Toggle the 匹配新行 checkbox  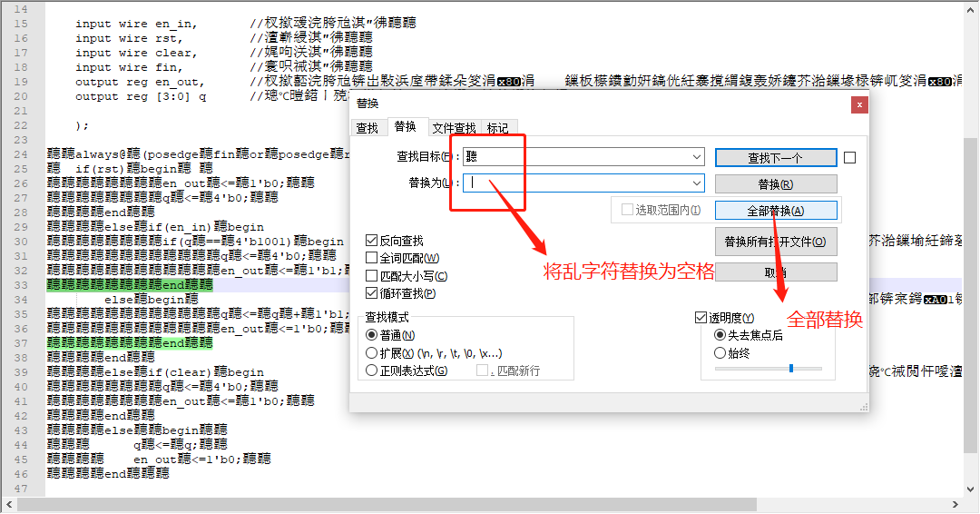coord(482,371)
